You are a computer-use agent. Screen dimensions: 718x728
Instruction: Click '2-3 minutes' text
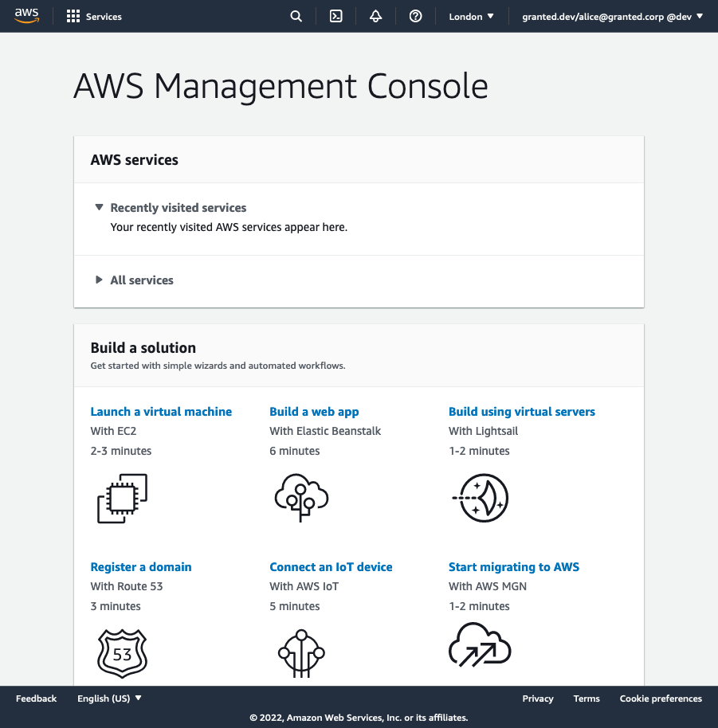click(121, 451)
